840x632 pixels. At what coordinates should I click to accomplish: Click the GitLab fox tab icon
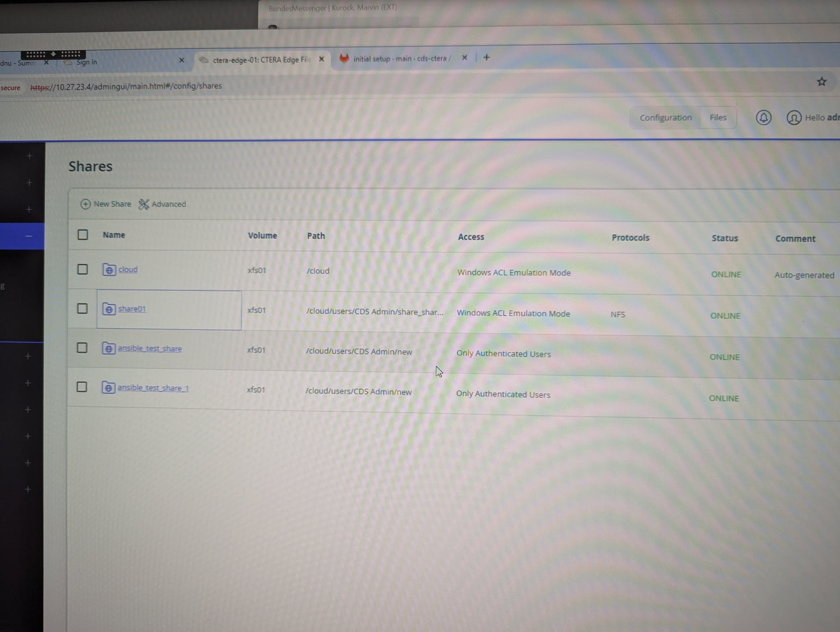click(x=344, y=58)
